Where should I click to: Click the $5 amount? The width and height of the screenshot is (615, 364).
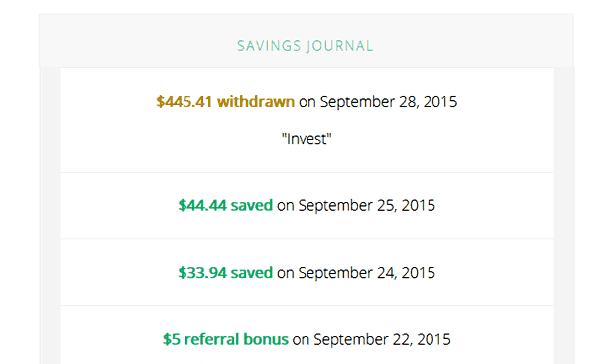[172, 339]
